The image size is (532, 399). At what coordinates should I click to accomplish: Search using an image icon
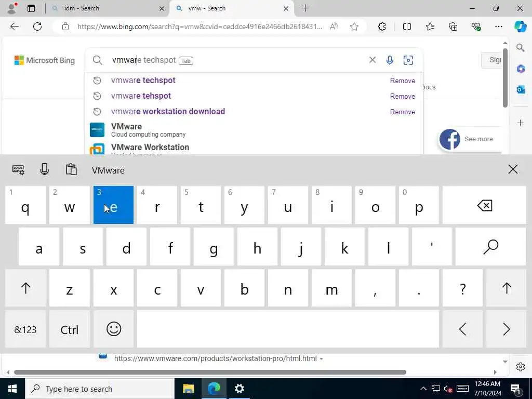[408, 60]
